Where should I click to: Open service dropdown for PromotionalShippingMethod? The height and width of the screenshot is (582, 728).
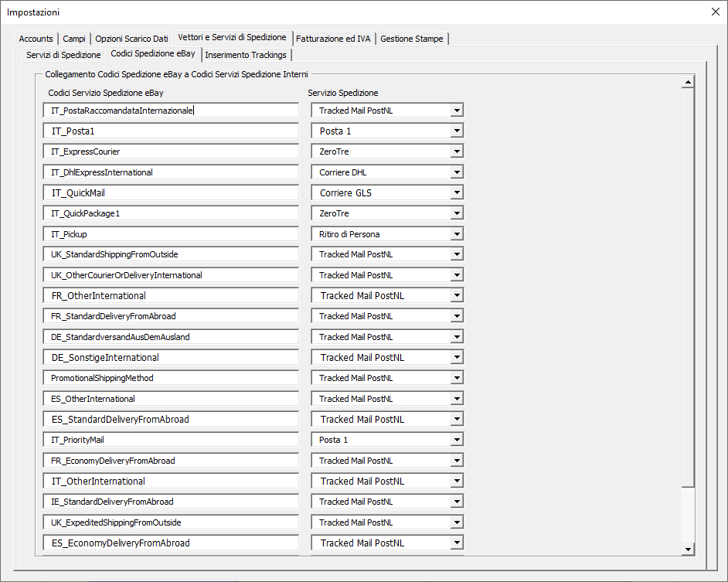pyautogui.click(x=457, y=378)
